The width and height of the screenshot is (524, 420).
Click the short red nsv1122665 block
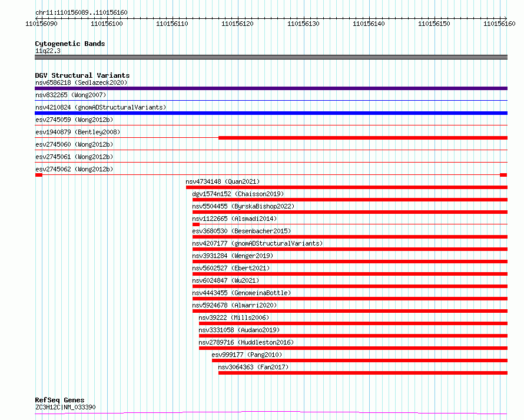click(x=196, y=224)
